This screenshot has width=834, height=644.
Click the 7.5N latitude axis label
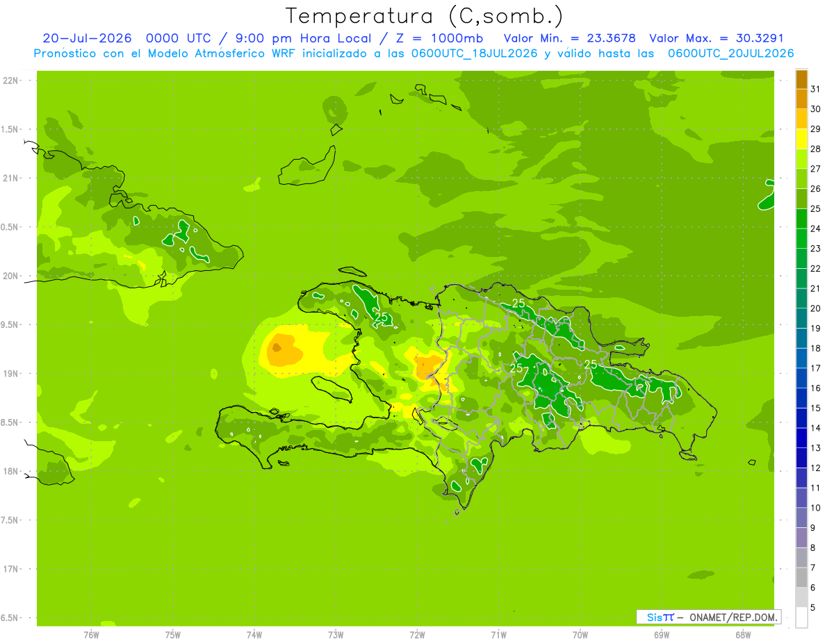[10, 520]
